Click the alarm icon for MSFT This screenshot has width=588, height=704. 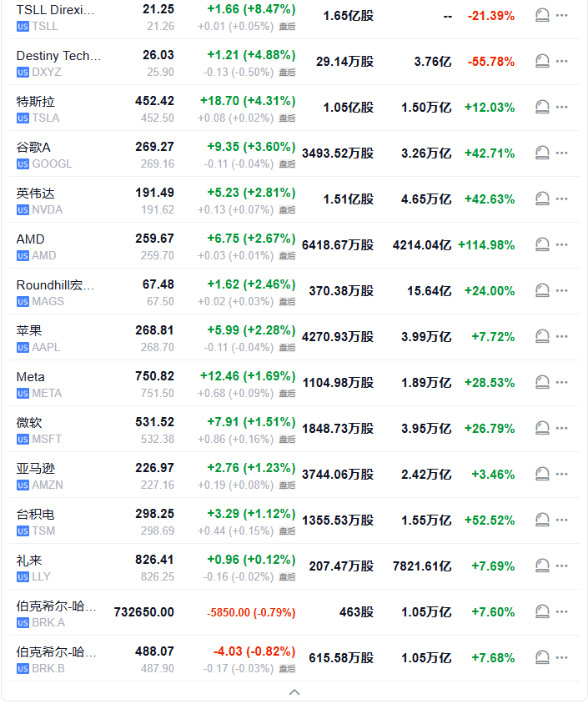point(542,429)
